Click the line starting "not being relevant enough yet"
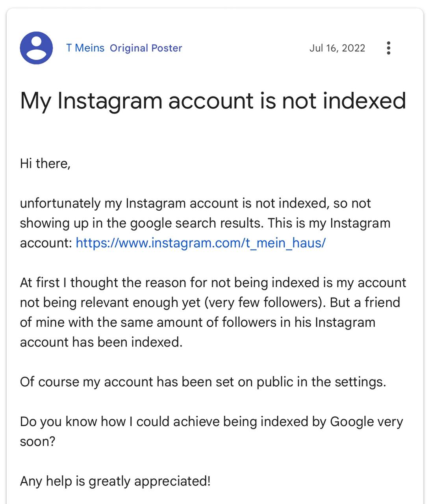 click(209, 302)
